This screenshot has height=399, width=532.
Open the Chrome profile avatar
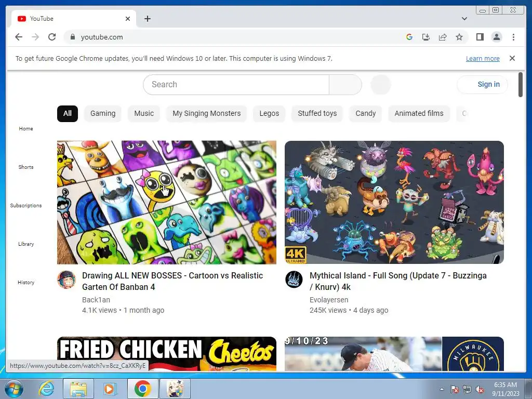[x=497, y=37]
